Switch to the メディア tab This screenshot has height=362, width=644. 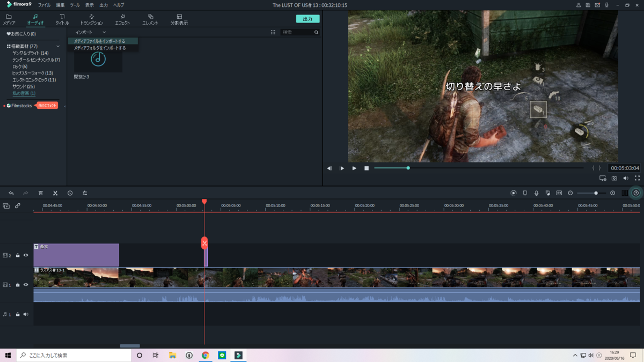coord(9,20)
